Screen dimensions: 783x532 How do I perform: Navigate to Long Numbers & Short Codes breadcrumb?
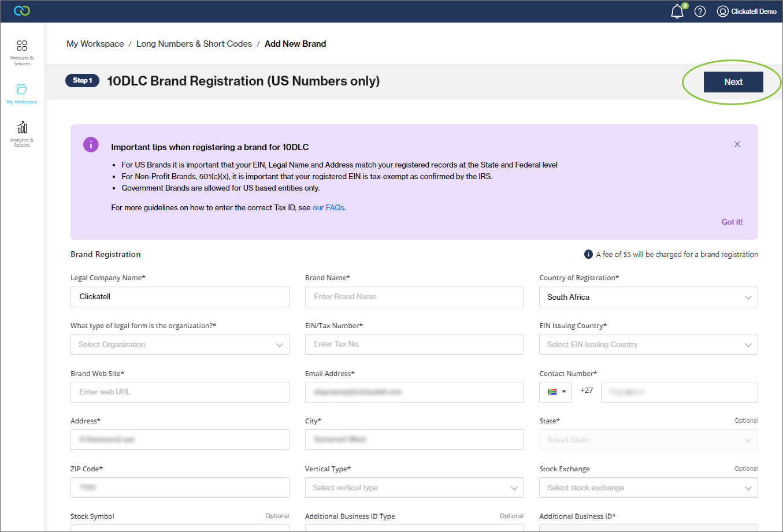[194, 44]
